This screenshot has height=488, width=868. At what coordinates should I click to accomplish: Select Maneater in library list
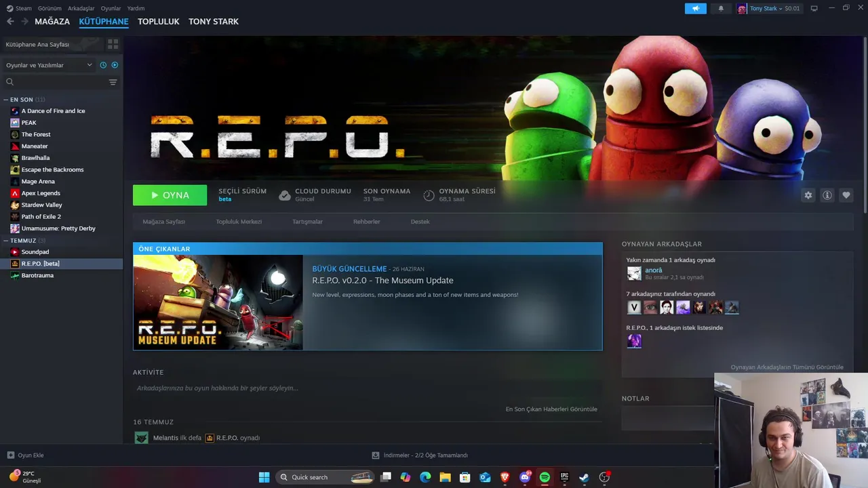point(35,146)
